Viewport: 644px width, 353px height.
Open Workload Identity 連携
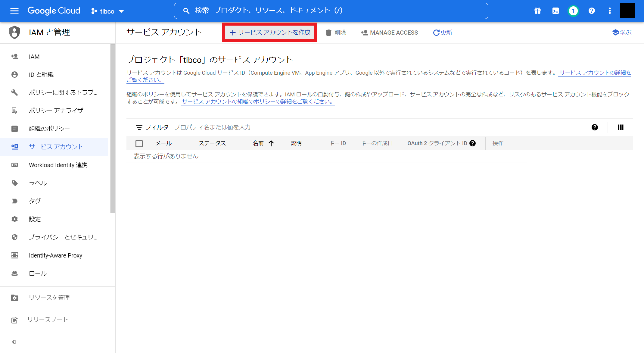54,165
